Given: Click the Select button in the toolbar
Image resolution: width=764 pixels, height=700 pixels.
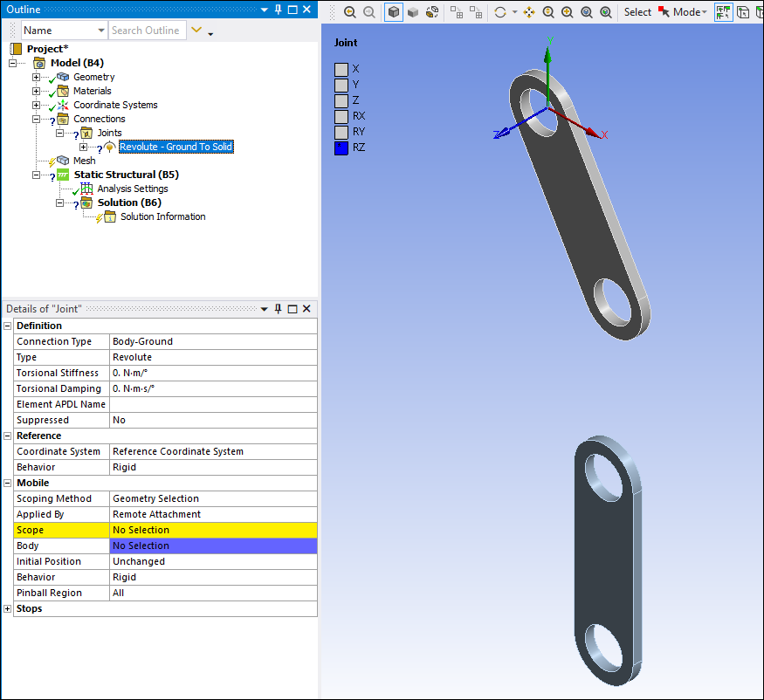Looking at the screenshot, I should click(x=637, y=12).
